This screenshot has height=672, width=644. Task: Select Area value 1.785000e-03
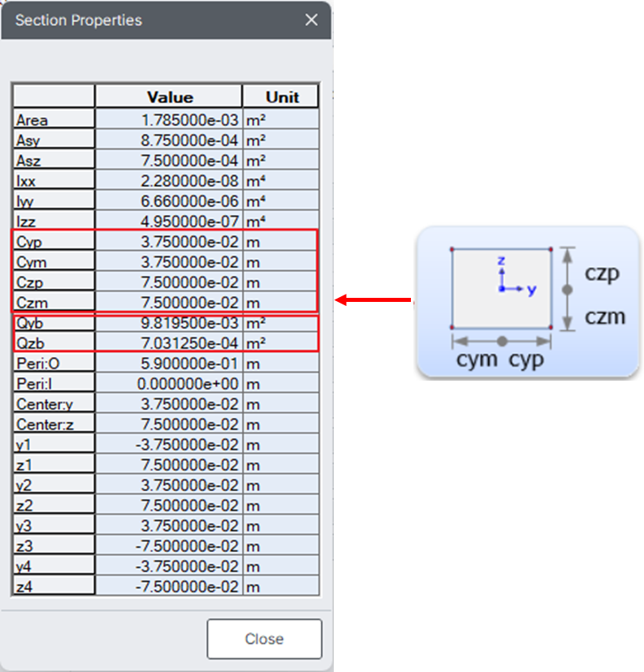(169, 119)
